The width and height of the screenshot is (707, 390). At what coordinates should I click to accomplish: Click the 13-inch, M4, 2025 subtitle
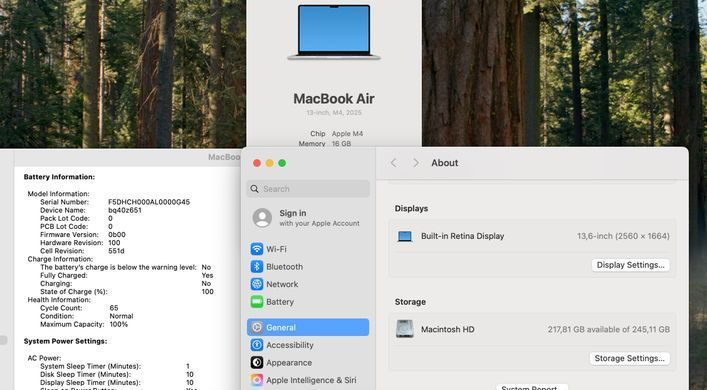334,113
